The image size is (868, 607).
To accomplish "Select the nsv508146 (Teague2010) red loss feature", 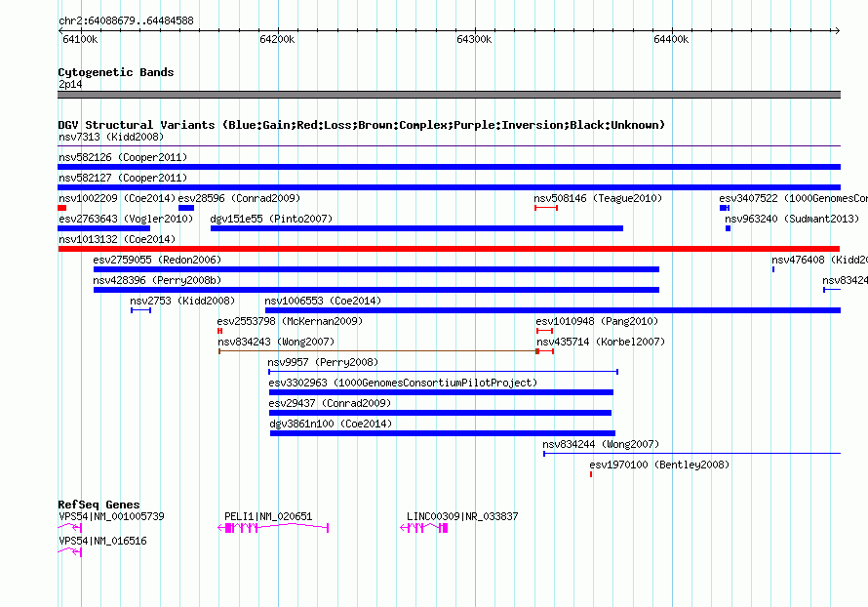I will tap(546, 208).
